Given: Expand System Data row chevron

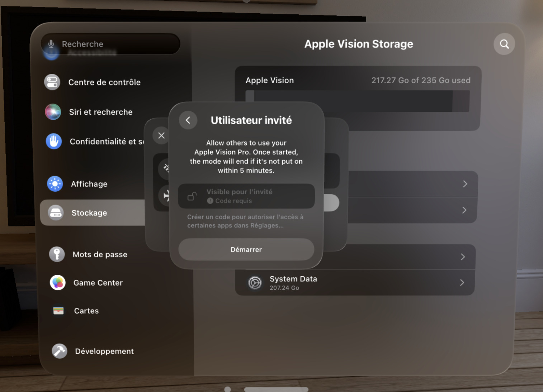Looking at the screenshot, I should pos(462,283).
